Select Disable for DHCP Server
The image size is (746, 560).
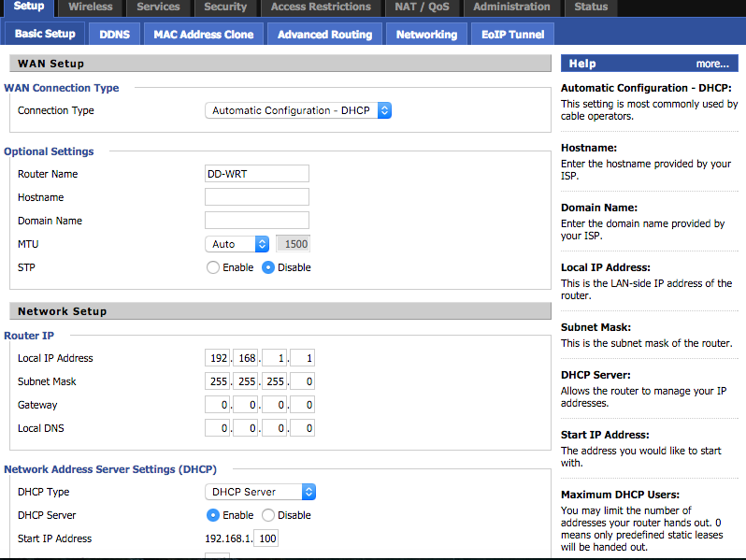pos(268,515)
